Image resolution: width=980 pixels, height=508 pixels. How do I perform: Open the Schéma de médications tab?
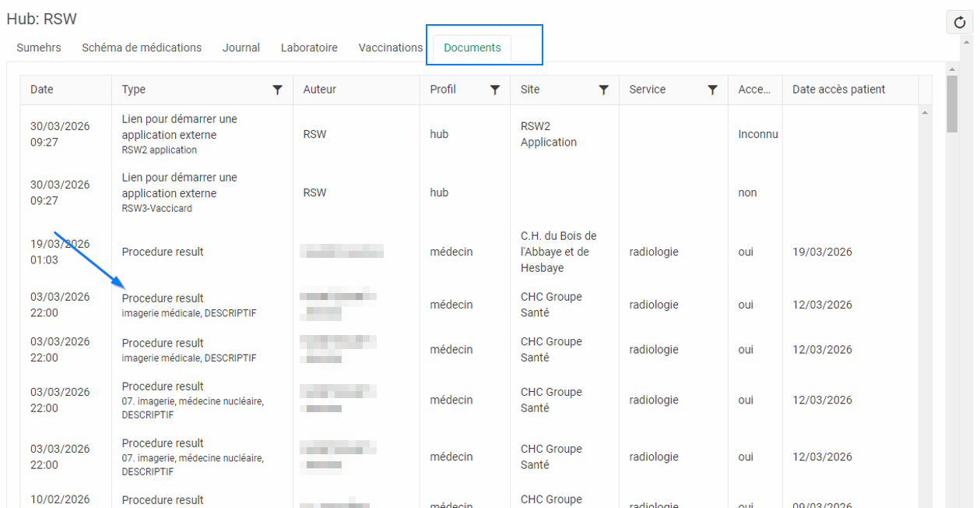(142, 48)
